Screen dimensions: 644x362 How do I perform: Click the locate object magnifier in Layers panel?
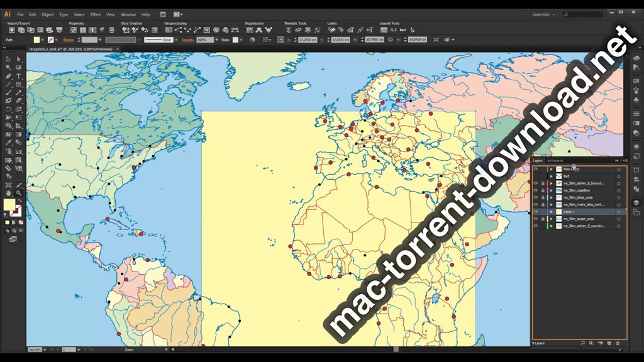pos(582,343)
